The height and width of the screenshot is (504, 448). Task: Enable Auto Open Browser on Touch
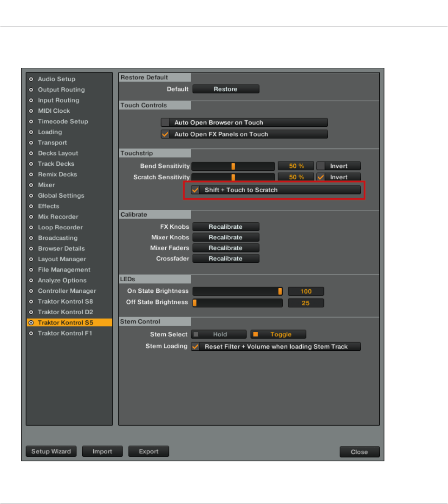tap(165, 123)
